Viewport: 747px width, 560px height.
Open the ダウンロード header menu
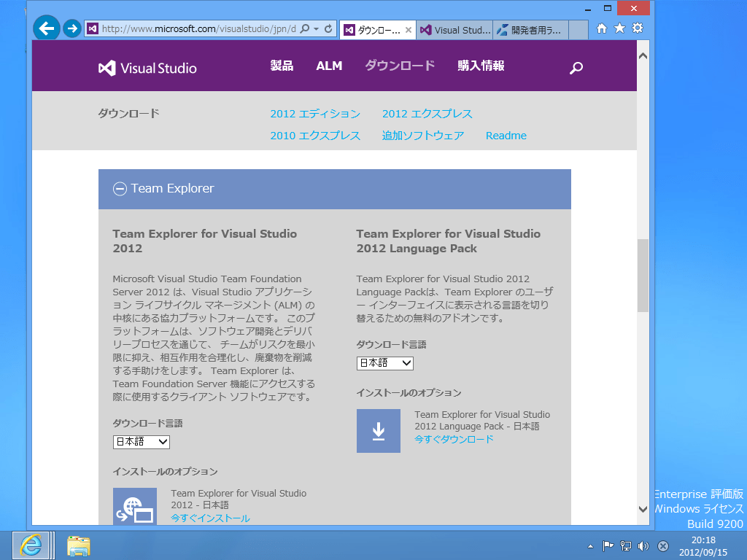[400, 66]
